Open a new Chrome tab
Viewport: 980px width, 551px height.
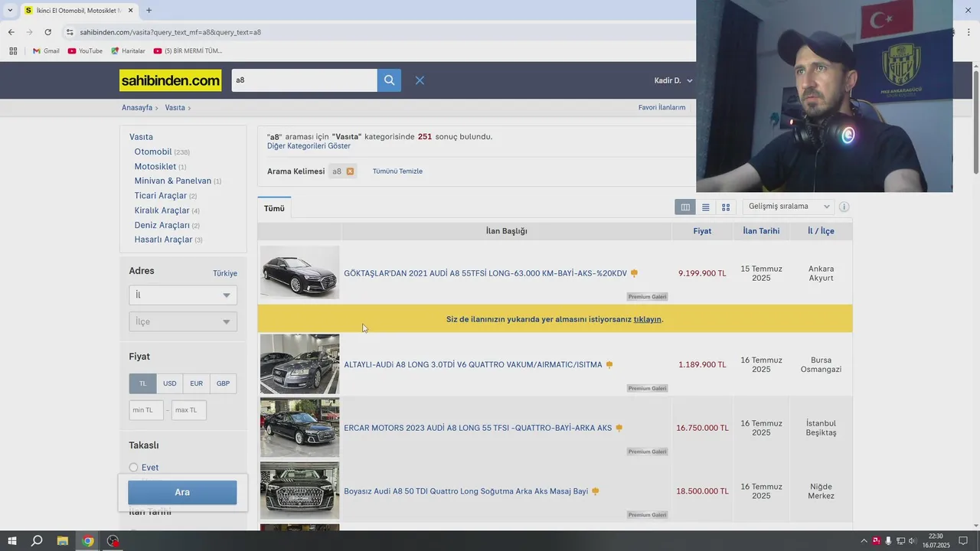tap(149, 11)
